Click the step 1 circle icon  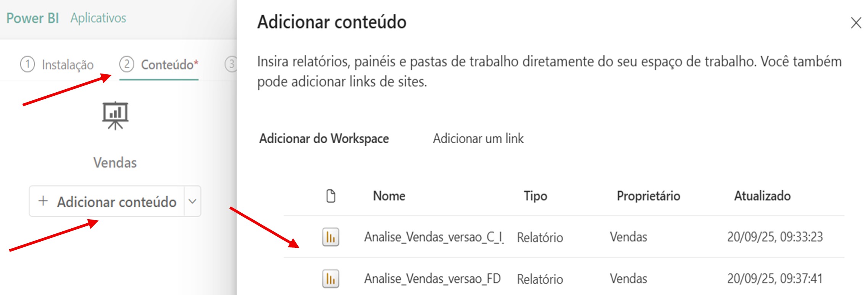point(27,64)
